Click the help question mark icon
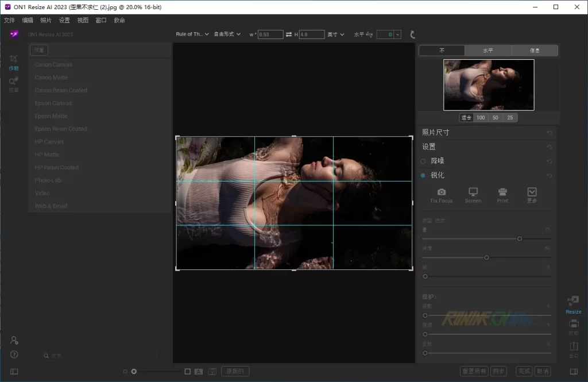 pyautogui.click(x=14, y=354)
